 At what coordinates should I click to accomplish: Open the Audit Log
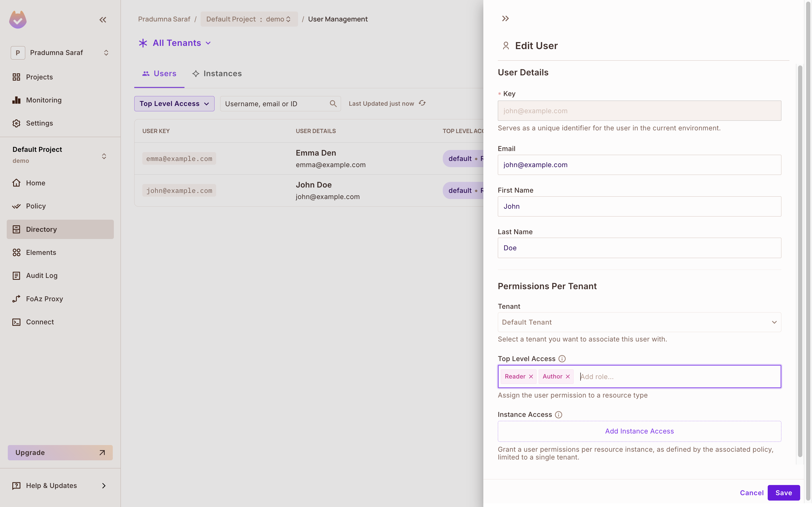pyautogui.click(x=42, y=275)
